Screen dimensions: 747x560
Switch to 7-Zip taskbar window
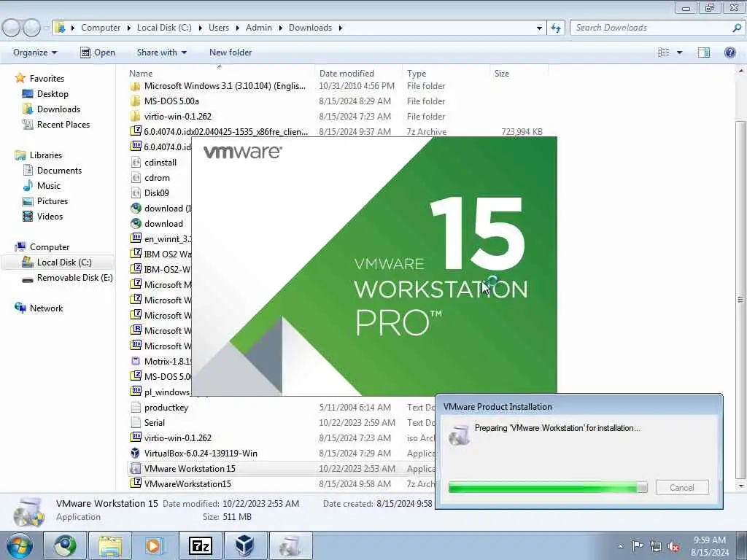(x=200, y=545)
